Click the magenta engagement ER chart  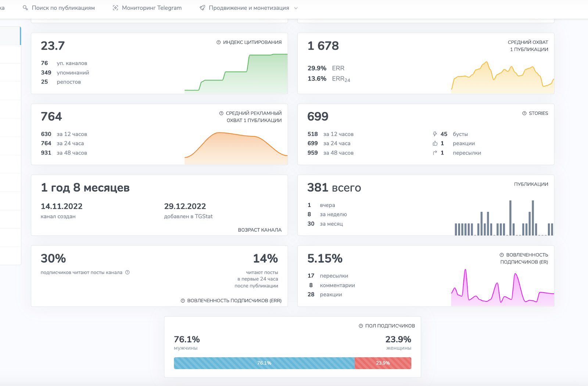point(502,288)
